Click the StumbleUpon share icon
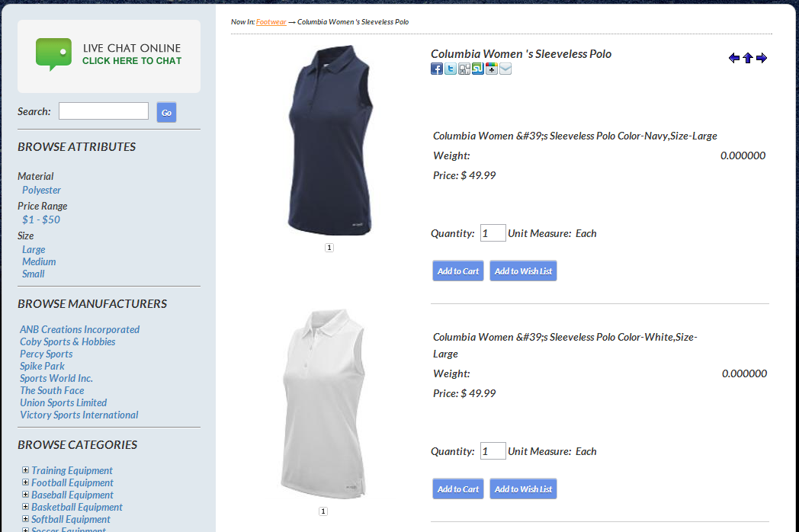Screen dimensions: 799x532 tap(478, 69)
